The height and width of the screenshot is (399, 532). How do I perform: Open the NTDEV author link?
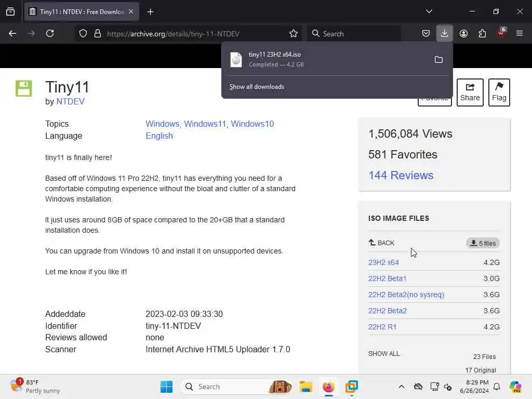[x=70, y=101]
